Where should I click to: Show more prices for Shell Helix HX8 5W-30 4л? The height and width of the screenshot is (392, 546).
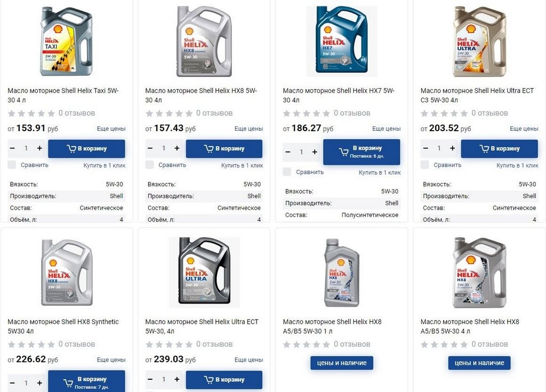(x=248, y=129)
